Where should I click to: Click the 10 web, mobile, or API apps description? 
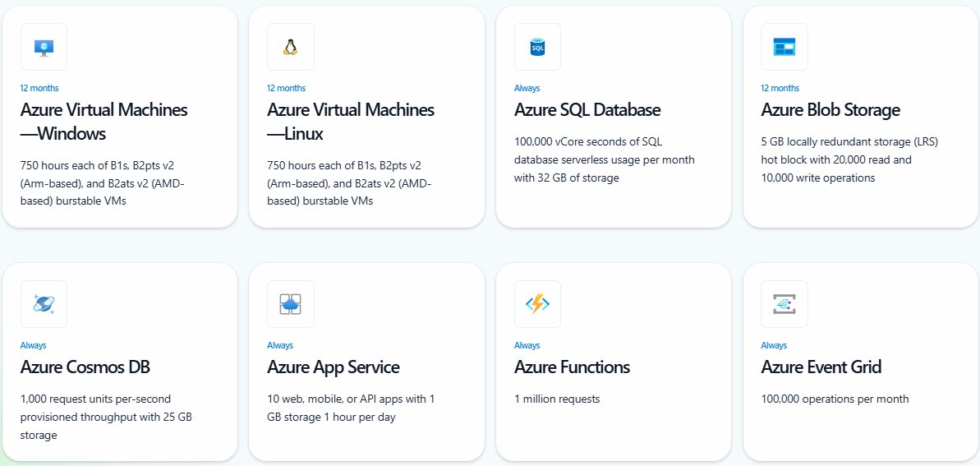tap(351, 408)
